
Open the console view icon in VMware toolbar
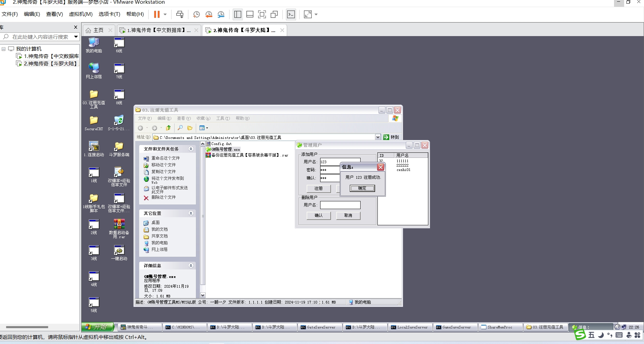click(291, 14)
